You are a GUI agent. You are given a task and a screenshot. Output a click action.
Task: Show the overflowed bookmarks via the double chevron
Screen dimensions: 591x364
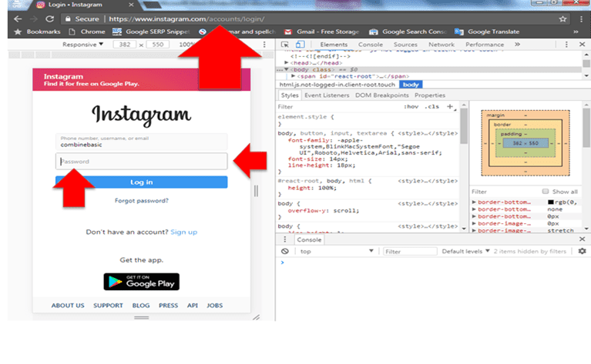pyautogui.click(x=576, y=32)
